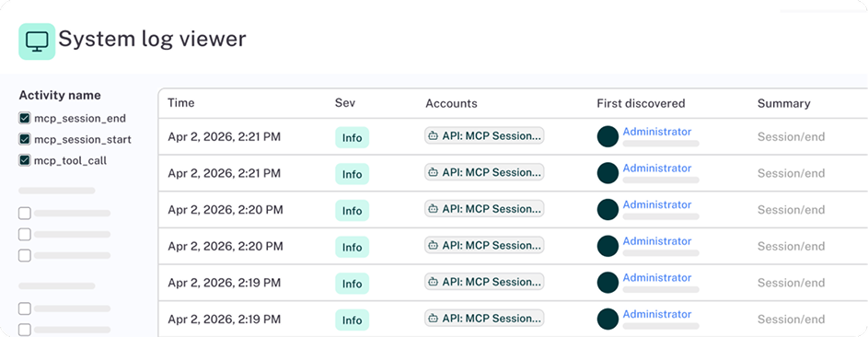Click Session/end summary in second 2:20 PM row
Screen dimensions: 868x337
point(791,246)
